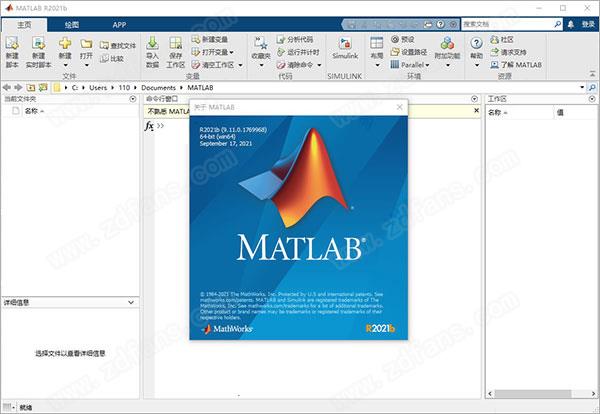
Task: Click the 导入数据 (Import Data) icon
Action: click(152, 43)
